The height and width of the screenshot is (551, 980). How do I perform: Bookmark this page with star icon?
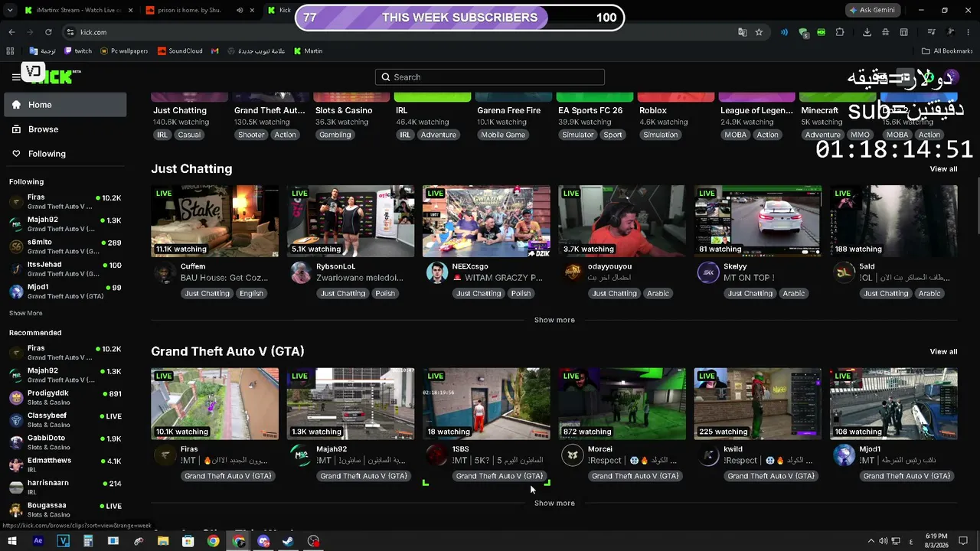click(759, 32)
